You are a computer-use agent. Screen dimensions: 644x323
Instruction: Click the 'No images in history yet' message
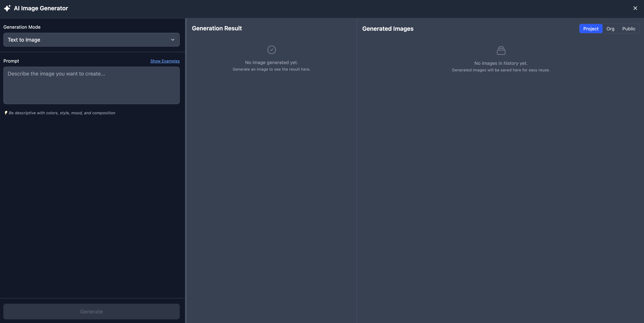tap(501, 63)
